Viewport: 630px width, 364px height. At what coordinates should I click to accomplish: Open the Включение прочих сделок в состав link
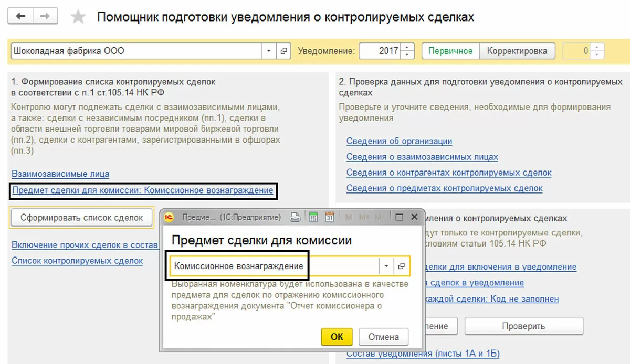tap(85, 245)
